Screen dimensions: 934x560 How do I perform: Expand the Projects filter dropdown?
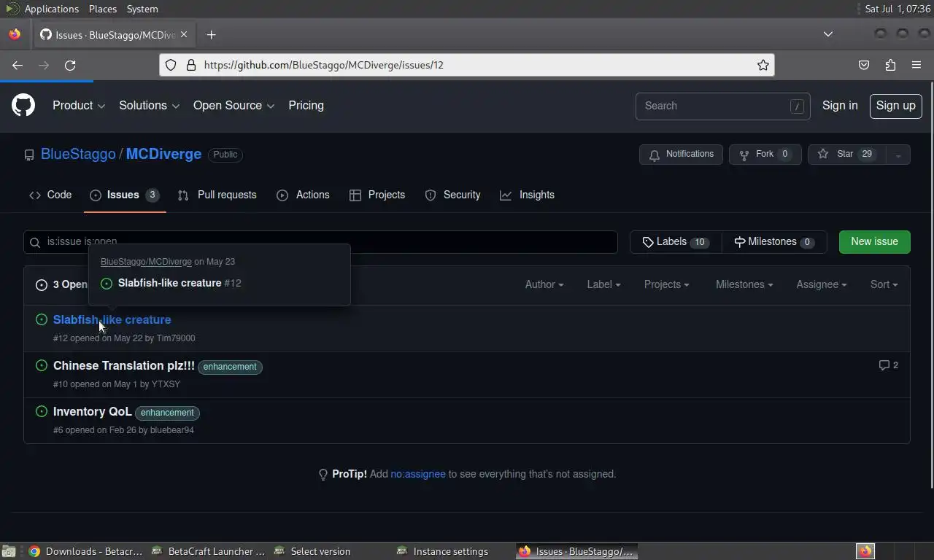(666, 284)
